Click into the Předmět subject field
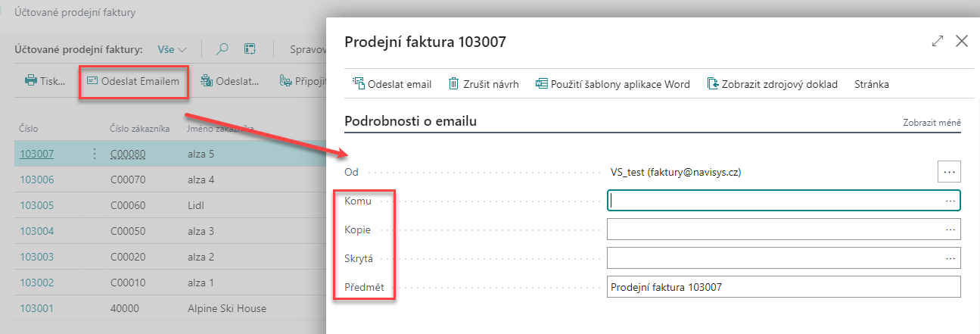Image resolution: width=980 pixels, height=334 pixels. click(x=783, y=287)
